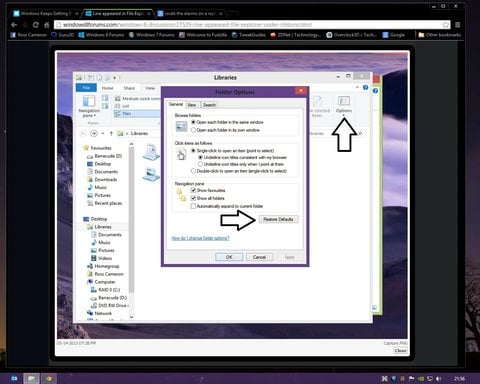The height and width of the screenshot is (384, 480).
Task: Bookmark this page with the star icon
Action: 445,25
